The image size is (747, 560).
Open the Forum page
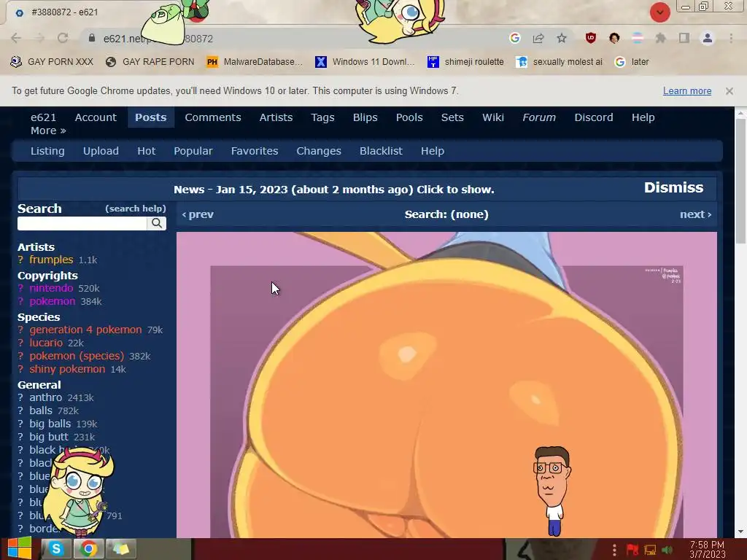click(x=539, y=117)
